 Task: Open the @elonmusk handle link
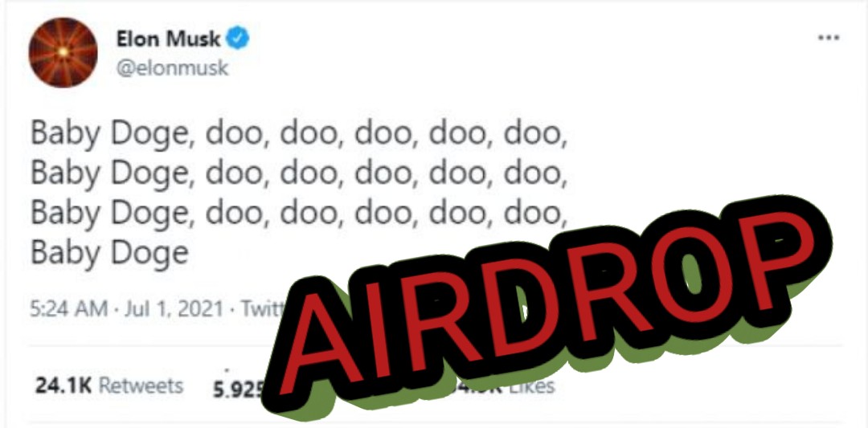click(x=172, y=67)
